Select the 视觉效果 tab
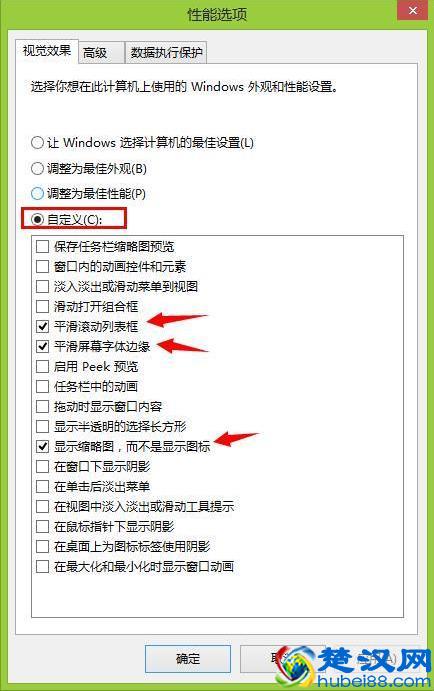434x691 pixels. tap(47, 51)
